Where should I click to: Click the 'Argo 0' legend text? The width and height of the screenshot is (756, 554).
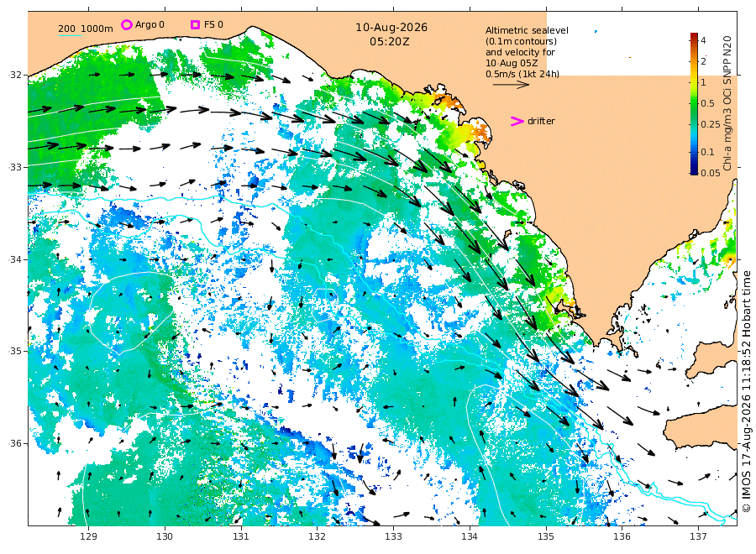pyautogui.click(x=150, y=24)
